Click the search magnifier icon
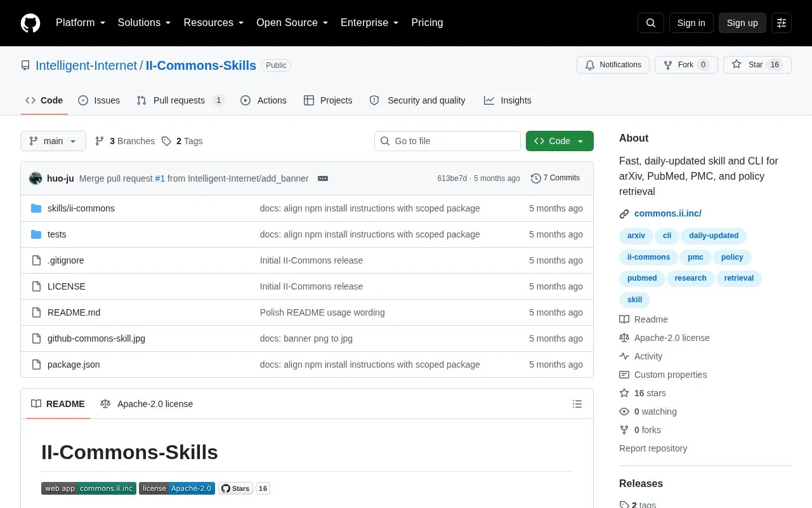The image size is (812, 508). 651,23
